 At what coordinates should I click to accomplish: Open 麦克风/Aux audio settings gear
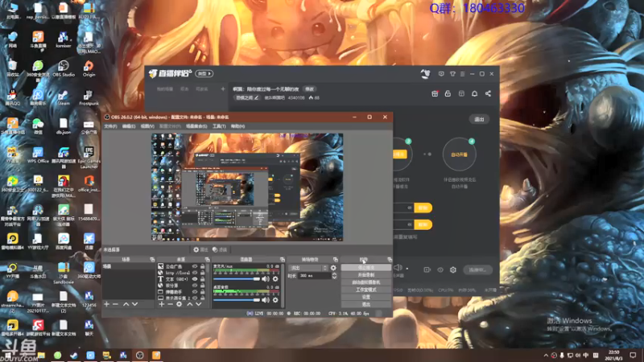(275, 279)
